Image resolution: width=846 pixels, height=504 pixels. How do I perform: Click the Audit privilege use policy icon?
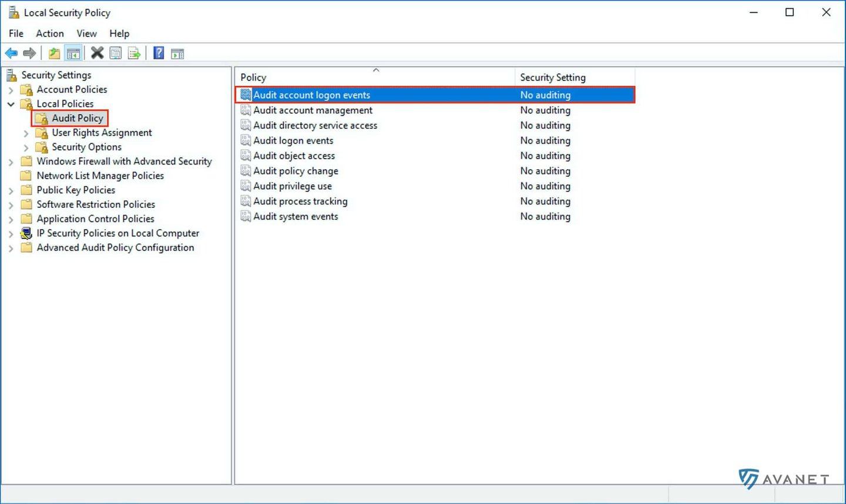tap(246, 186)
